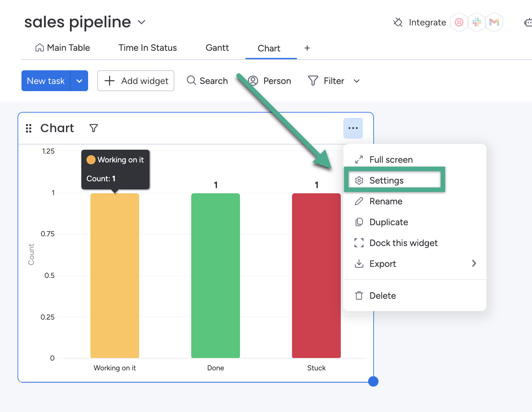Expand the Export submenu
The width and height of the screenshot is (532, 412).
coord(474,264)
